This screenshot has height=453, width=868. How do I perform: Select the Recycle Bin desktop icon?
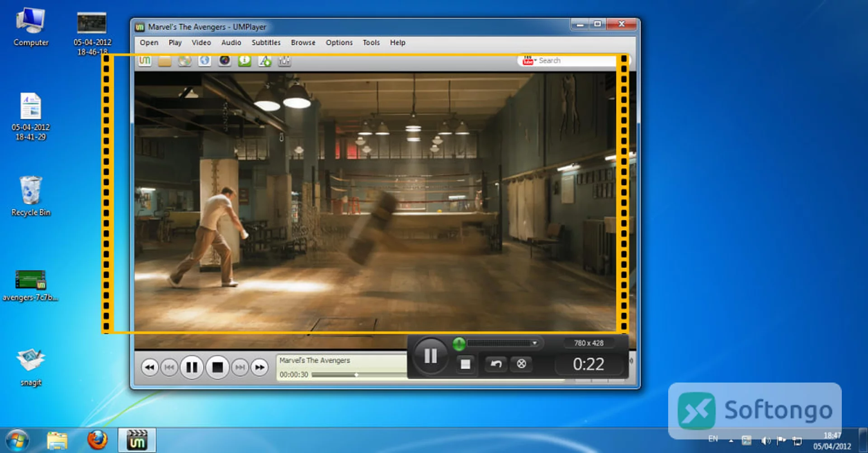[31, 196]
